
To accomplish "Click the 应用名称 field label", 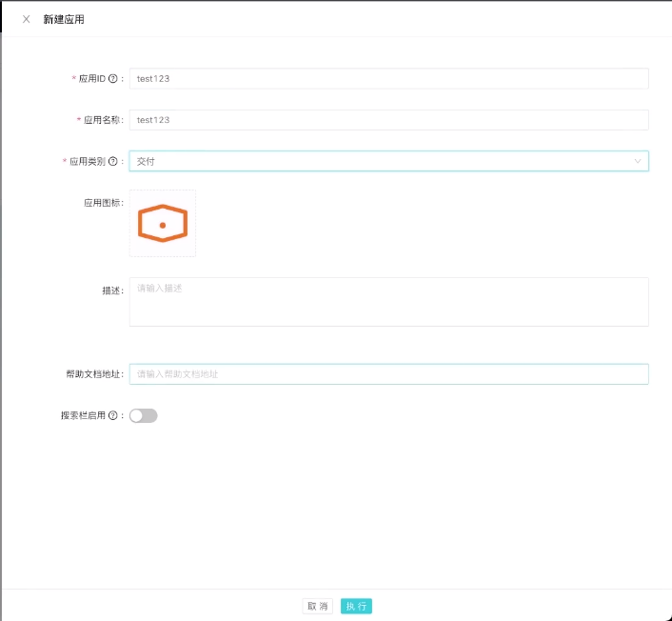I will [x=102, y=120].
